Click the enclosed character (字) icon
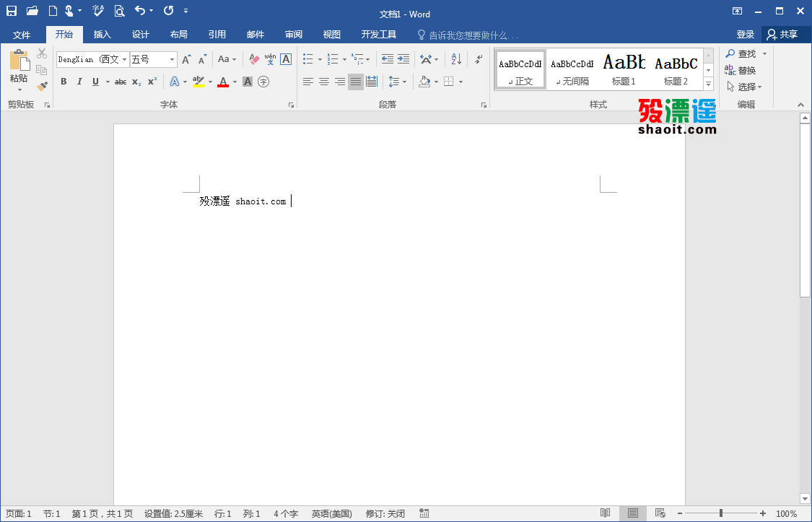This screenshot has width=812, height=522. tap(263, 82)
